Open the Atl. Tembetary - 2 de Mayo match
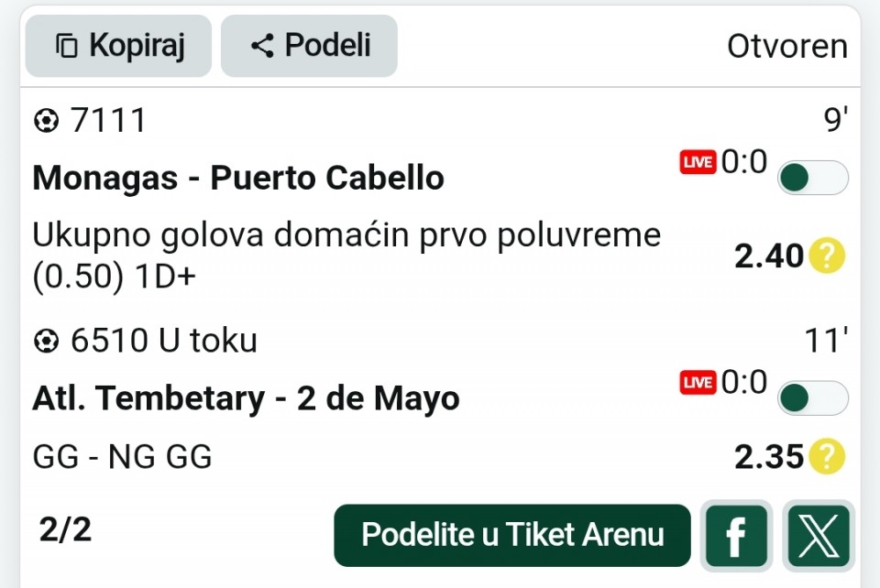This screenshot has height=588, width=880. (246, 398)
